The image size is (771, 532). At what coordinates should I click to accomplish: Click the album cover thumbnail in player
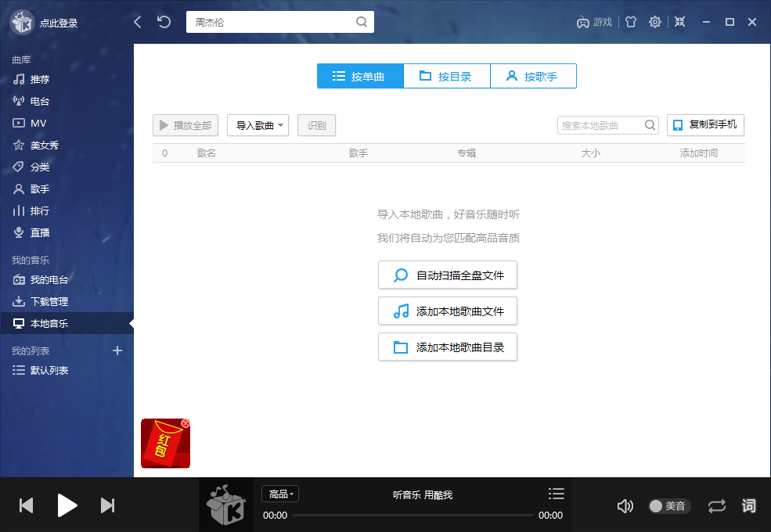pyautogui.click(x=226, y=505)
